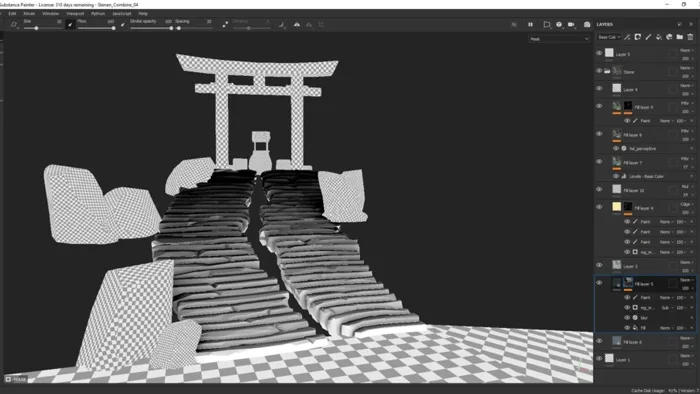Take a viewport screenshot with camera icon
Screen dimensions: 700x394
[587, 25]
